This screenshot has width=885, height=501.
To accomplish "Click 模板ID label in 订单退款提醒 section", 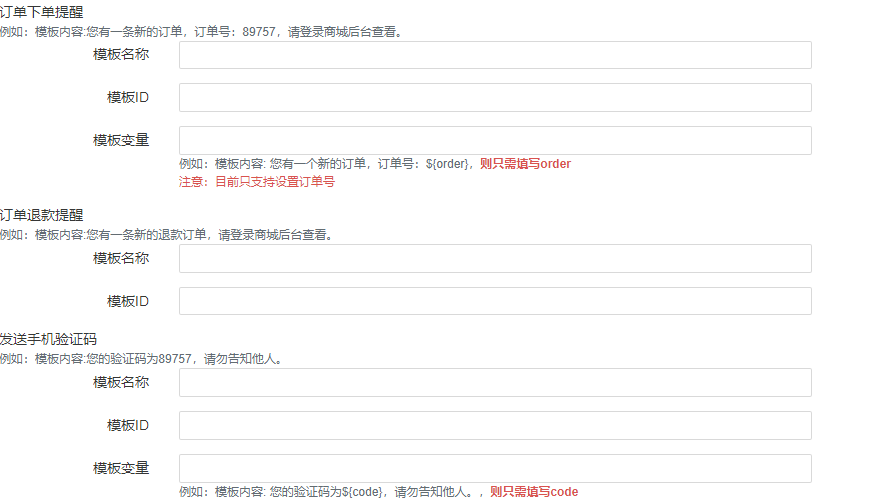I will click(x=128, y=301).
